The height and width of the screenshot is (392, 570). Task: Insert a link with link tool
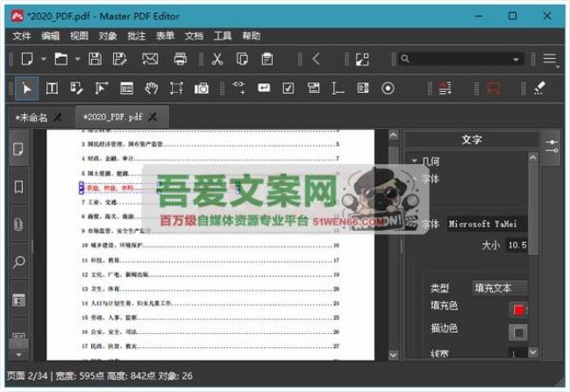pyautogui.click(x=239, y=88)
